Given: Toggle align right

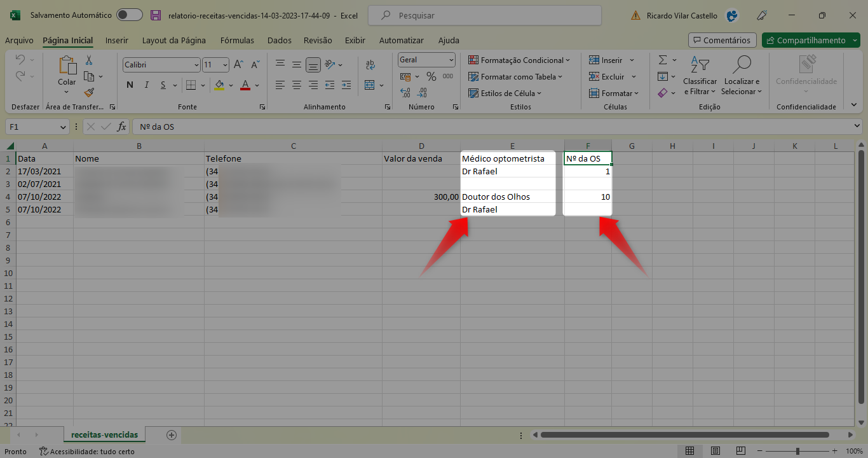Looking at the screenshot, I should pos(313,85).
